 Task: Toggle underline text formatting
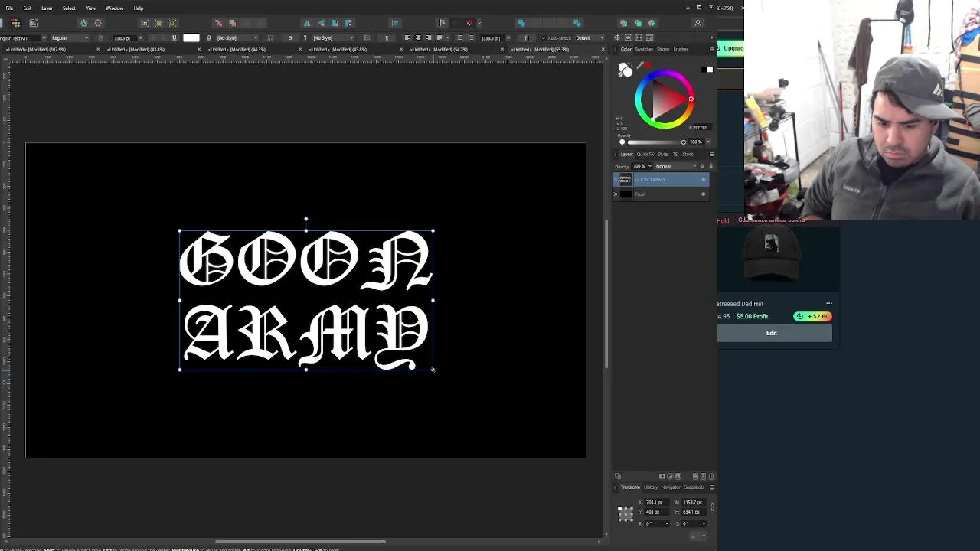174,37
